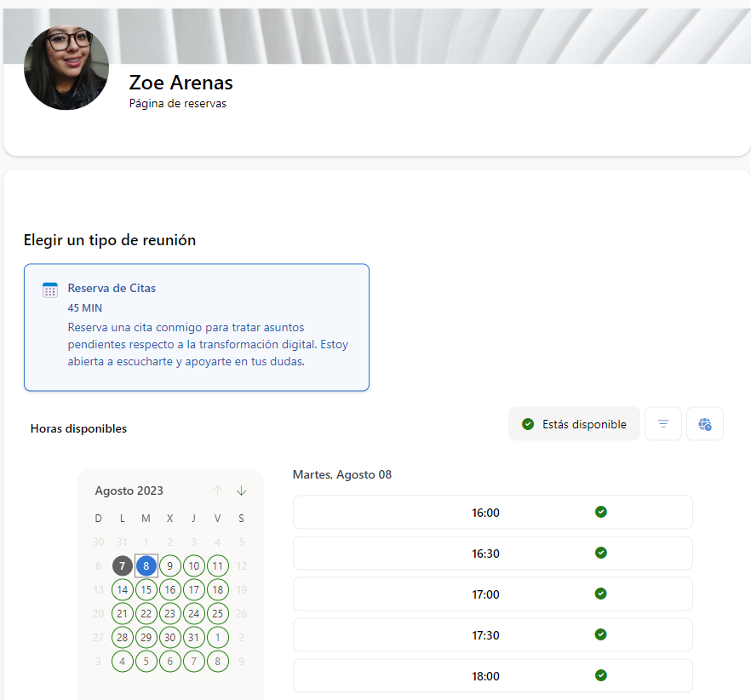The height and width of the screenshot is (700, 751).
Task: Click the time zone globe icon
Action: [705, 423]
